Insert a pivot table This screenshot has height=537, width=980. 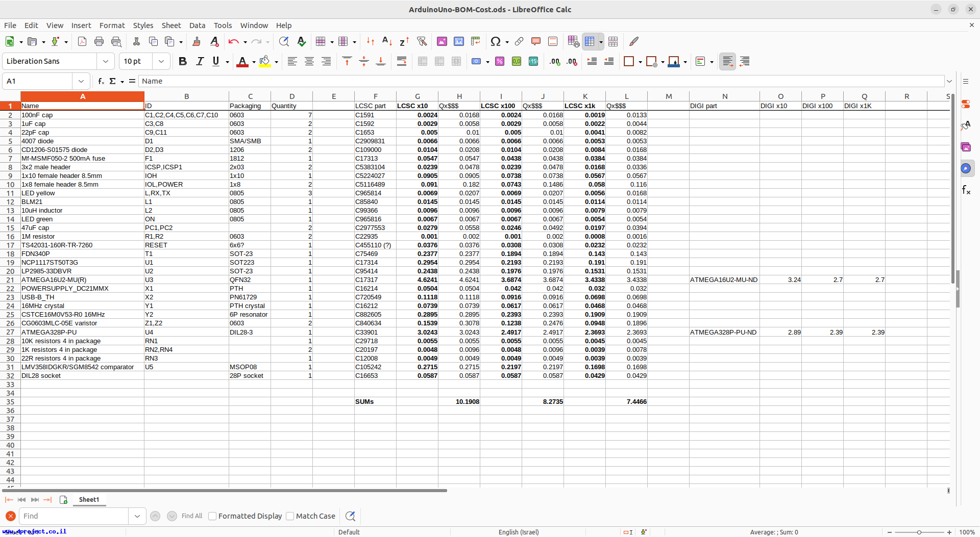(x=476, y=42)
